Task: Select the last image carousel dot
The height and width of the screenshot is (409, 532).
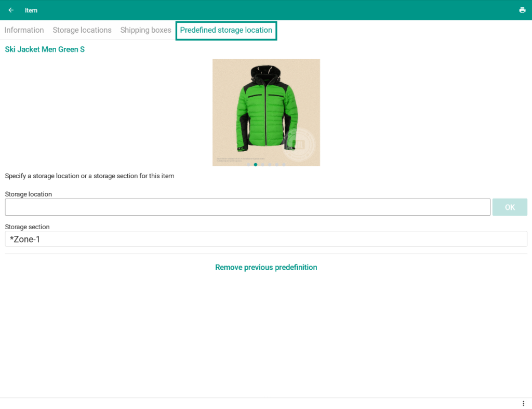Action: (284, 165)
